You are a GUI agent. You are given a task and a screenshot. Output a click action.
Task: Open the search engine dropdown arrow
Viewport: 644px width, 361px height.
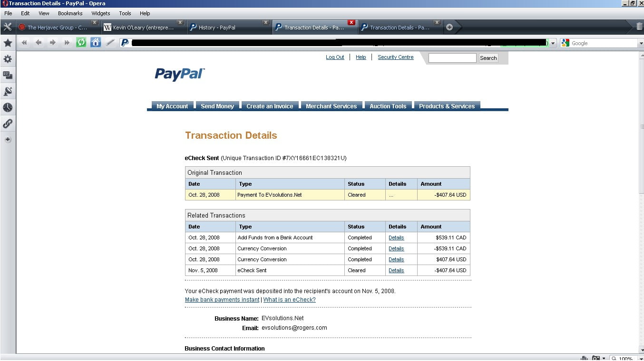pyautogui.click(x=641, y=43)
